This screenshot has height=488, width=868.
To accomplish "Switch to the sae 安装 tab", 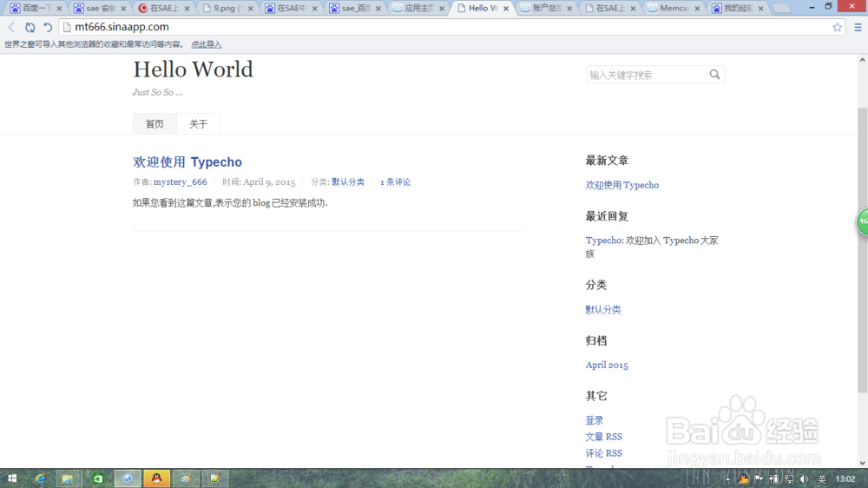I will click(x=101, y=9).
